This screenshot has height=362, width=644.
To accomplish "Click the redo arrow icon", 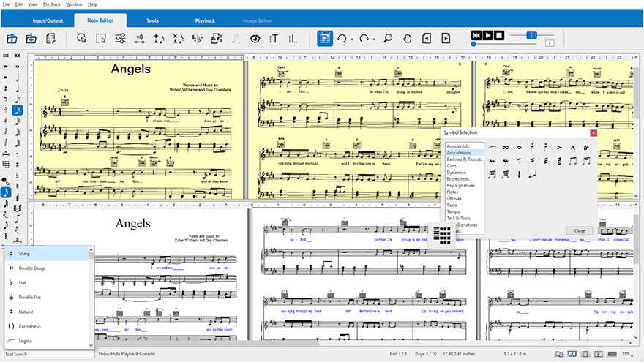I will 364,39.
